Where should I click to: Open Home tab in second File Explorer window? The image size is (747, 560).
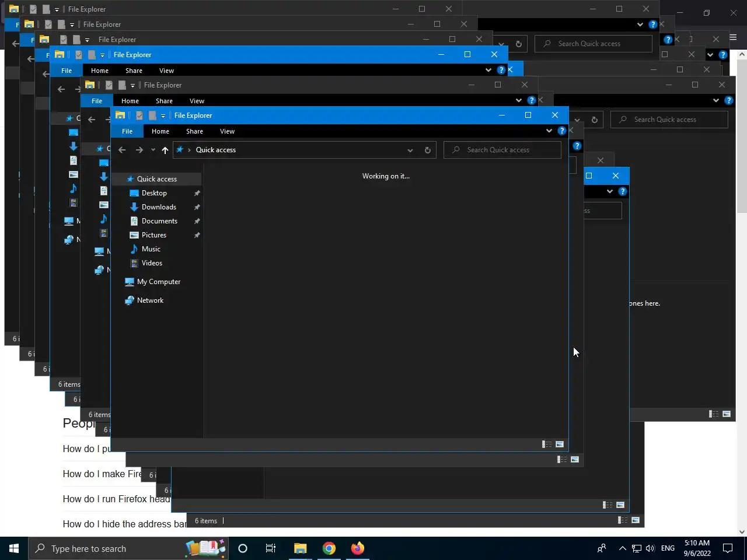click(x=130, y=101)
